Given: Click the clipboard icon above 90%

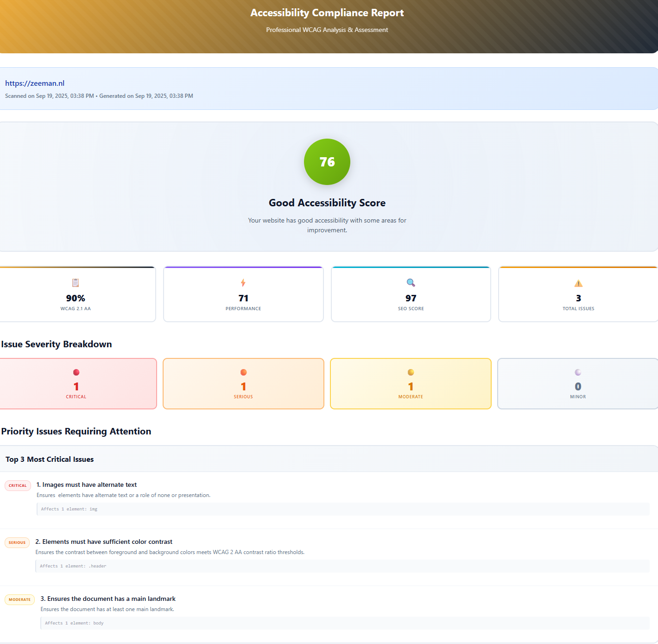Looking at the screenshot, I should point(76,283).
